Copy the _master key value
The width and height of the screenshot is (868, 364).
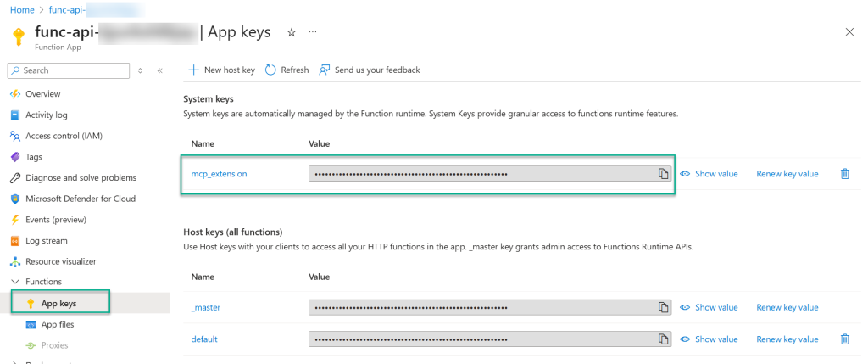(x=663, y=307)
